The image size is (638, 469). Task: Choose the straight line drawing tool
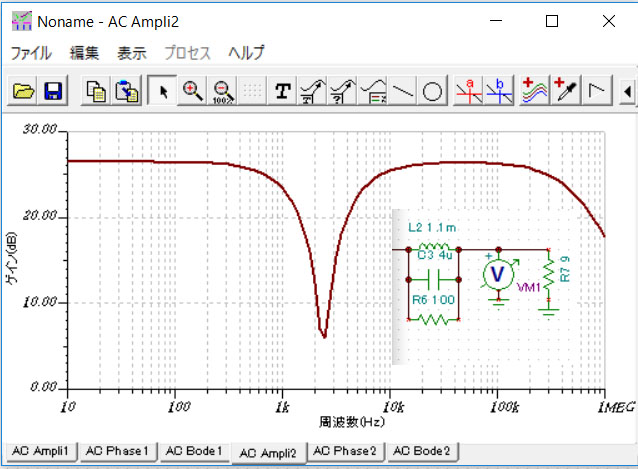click(403, 91)
